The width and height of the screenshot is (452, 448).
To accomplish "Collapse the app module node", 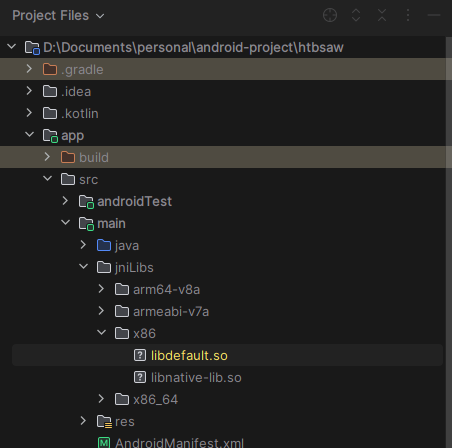I will [x=29, y=135].
